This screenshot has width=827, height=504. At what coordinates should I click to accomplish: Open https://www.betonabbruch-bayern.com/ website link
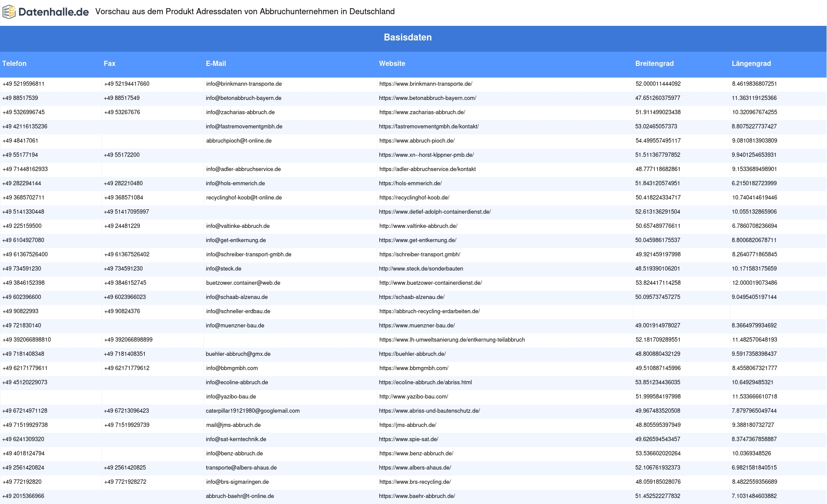click(x=428, y=98)
